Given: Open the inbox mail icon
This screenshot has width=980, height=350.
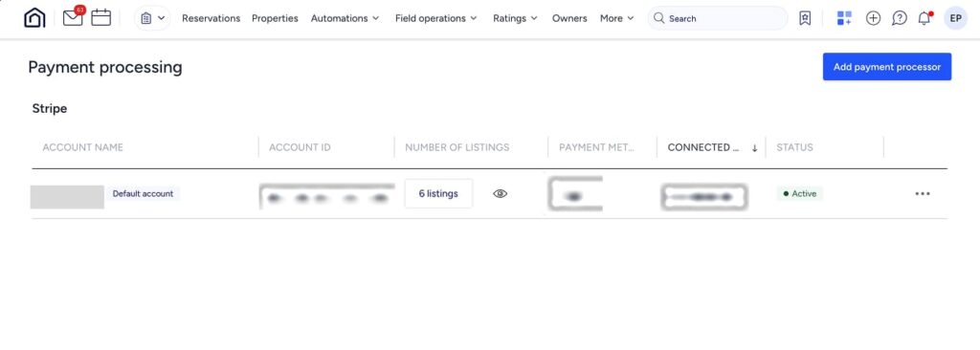Looking at the screenshot, I should (x=73, y=17).
